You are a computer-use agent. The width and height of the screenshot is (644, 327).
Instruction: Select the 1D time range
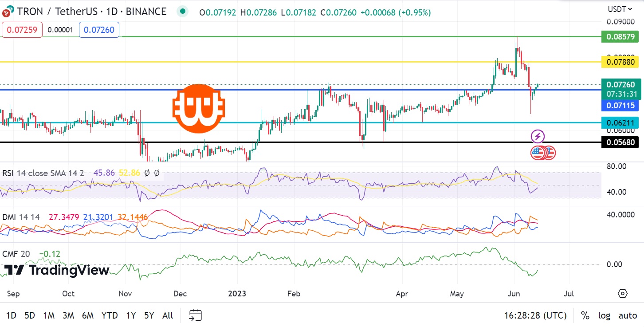[x=11, y=315]
